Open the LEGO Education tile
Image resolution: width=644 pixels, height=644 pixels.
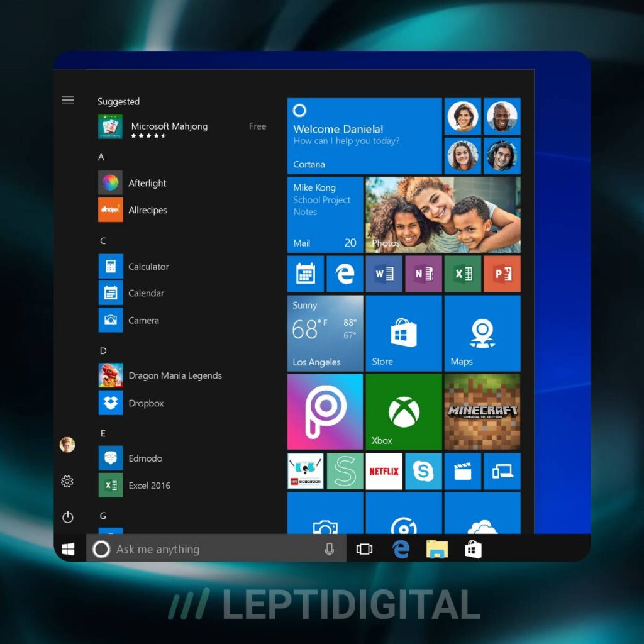click(x=306, y=471)
